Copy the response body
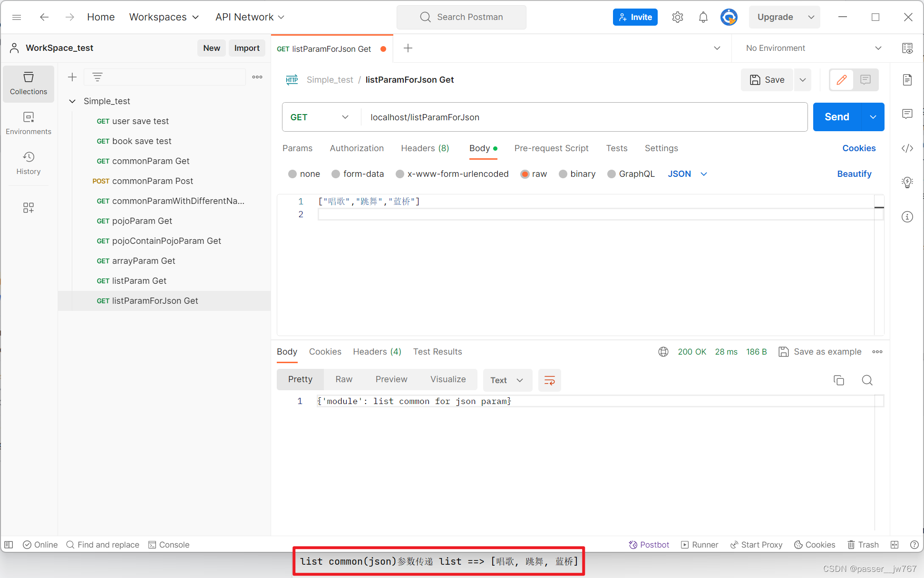This screenshot has width=924, height=578. [x=839, y=380]
